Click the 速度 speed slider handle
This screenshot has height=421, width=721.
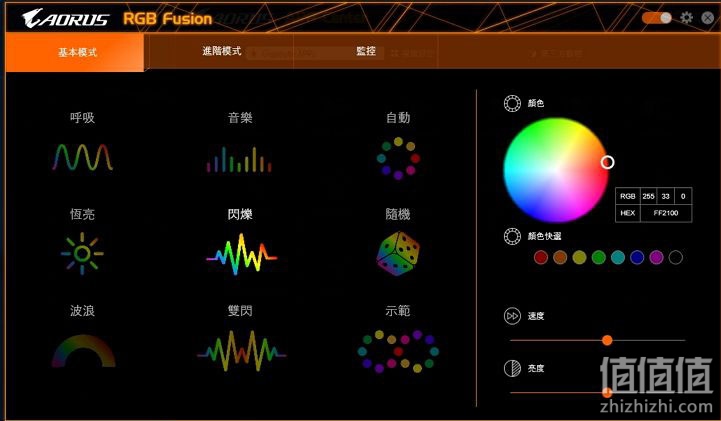[x=607, y=340]
